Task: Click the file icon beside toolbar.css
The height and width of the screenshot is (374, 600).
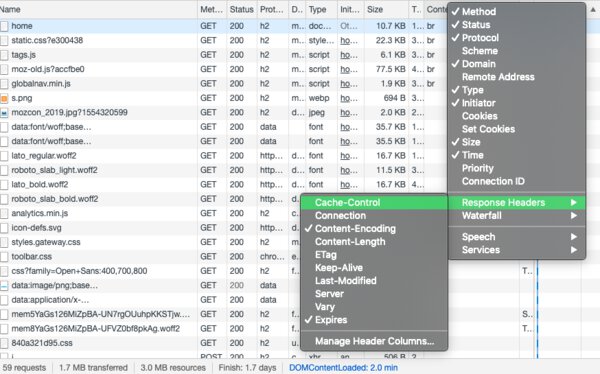Action: coord(4,257)
